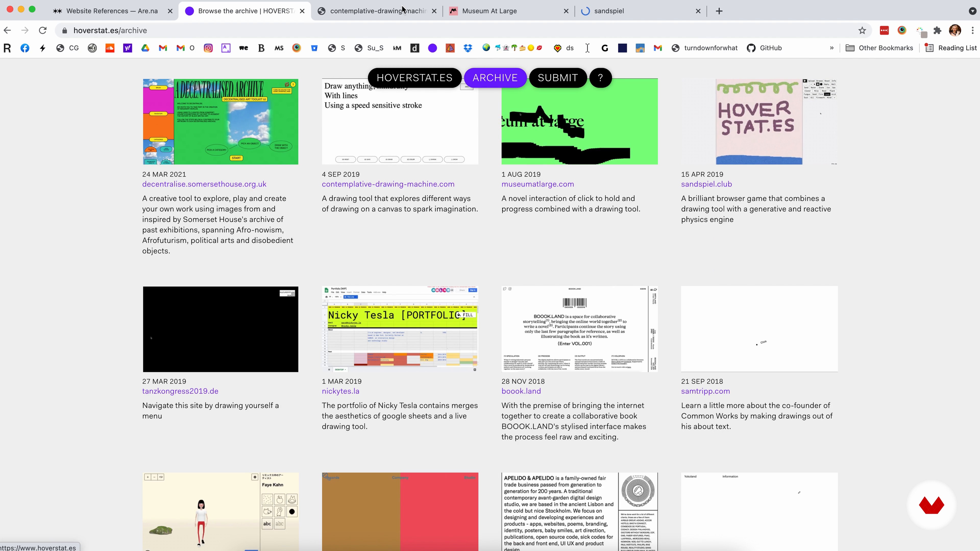
Task: Reload the current page
Action: (43, 30)
